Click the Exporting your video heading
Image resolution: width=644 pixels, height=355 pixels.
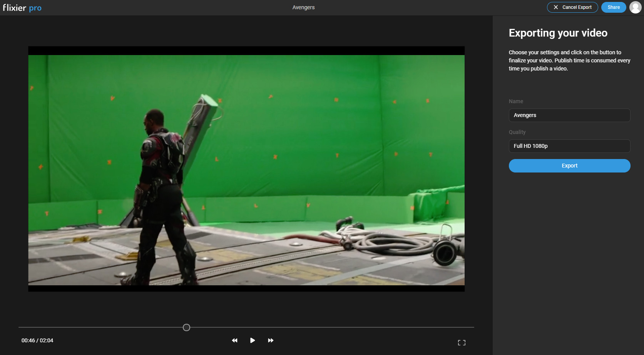click(558, 33)
